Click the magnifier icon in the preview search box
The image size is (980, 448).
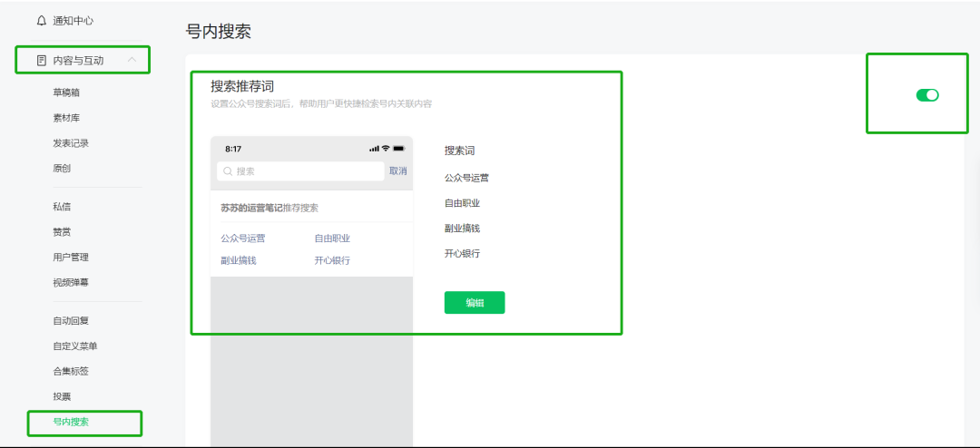click(x=228, y=171)
